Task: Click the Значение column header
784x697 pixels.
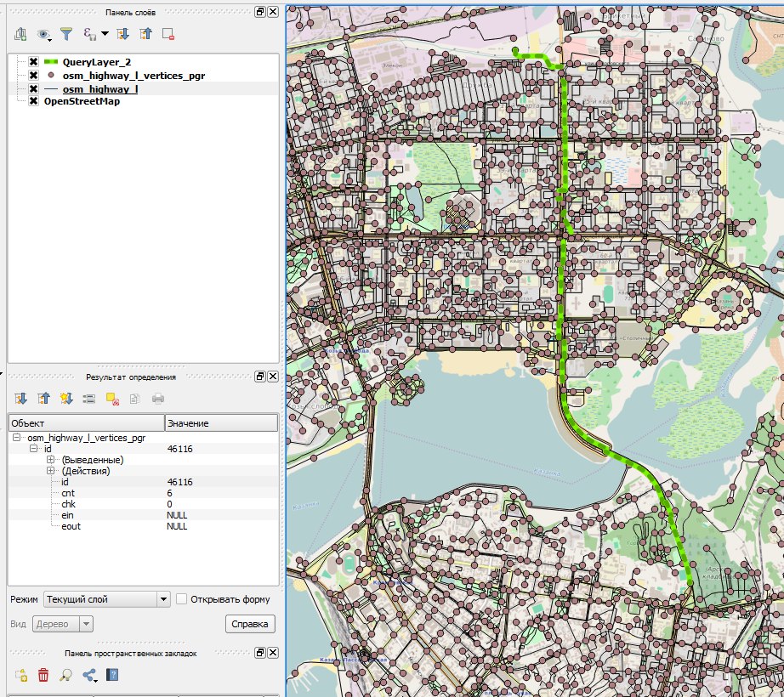Action: 221,422
